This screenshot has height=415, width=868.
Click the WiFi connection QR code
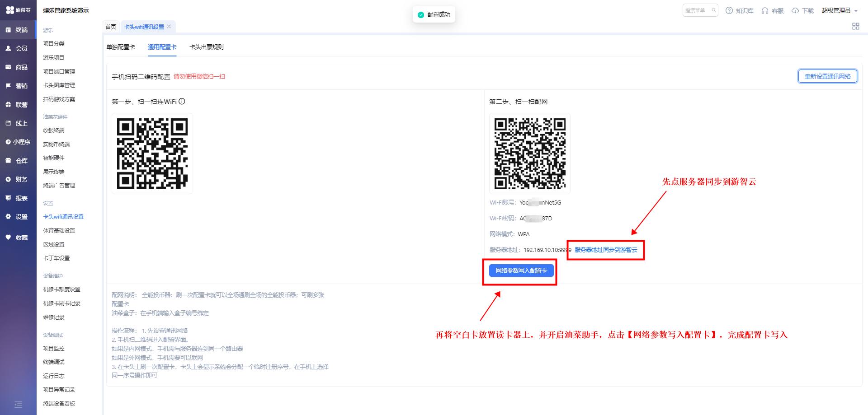point(152,154)
